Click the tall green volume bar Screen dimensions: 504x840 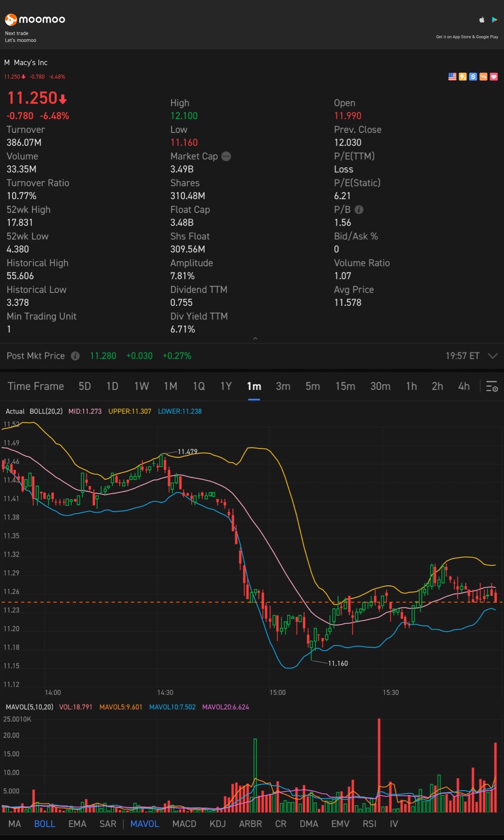point(255,776)
